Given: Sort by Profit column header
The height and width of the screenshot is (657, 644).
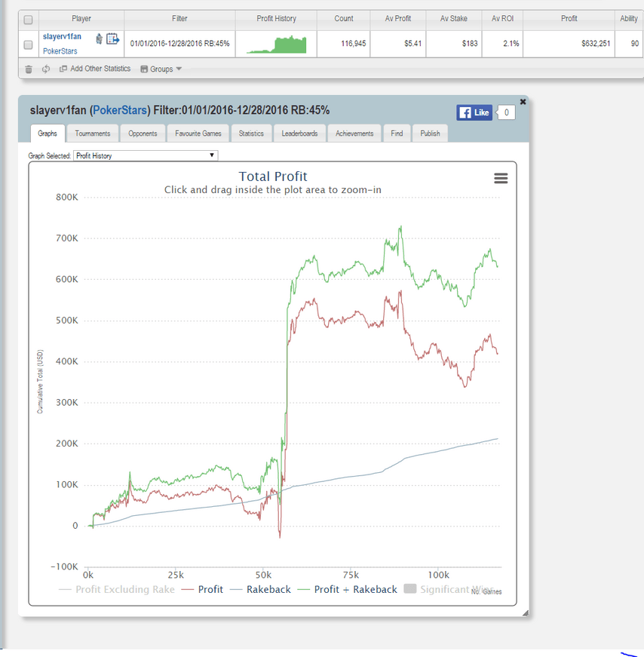Looking at the screenshot, I should (569, 19).
